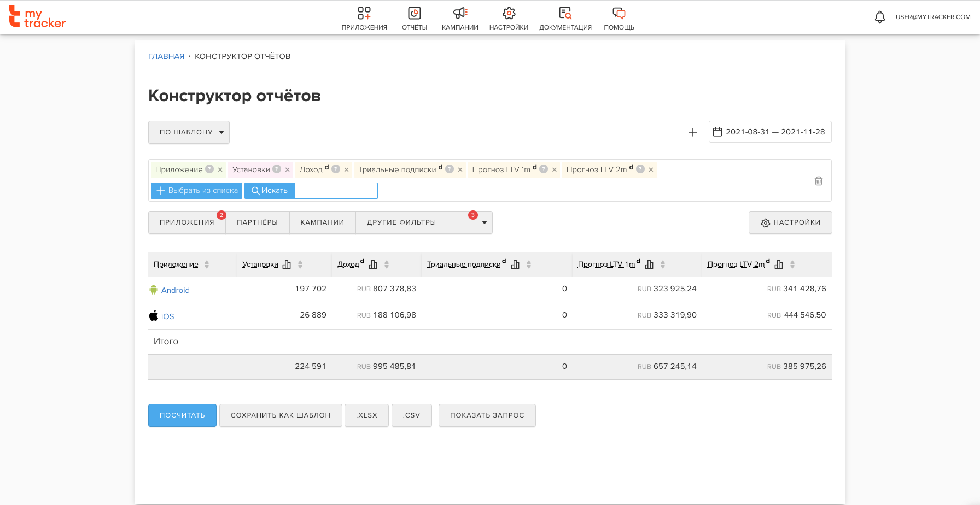Show chart for Доход column
Image resolution: width=980 pixels, height=505 pixels.
373,265
